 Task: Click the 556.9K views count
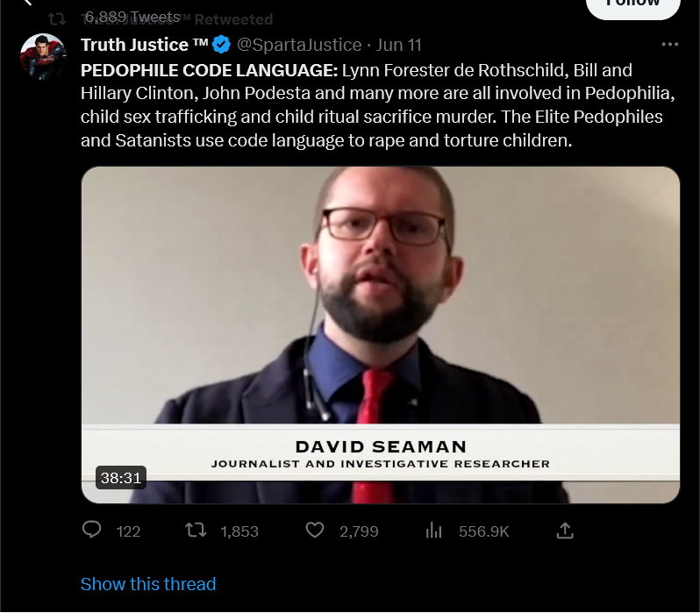pyautogui.click(x=484, y=531)
